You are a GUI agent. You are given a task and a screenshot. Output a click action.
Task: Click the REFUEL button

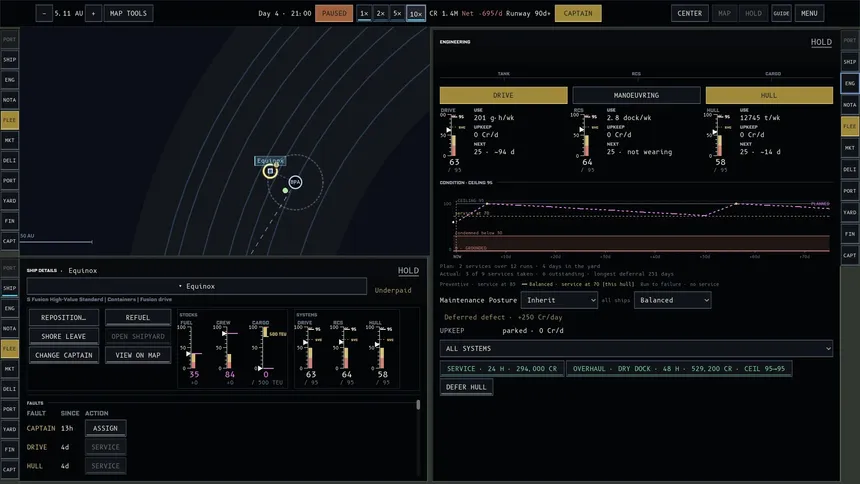(x=138, y=317)
